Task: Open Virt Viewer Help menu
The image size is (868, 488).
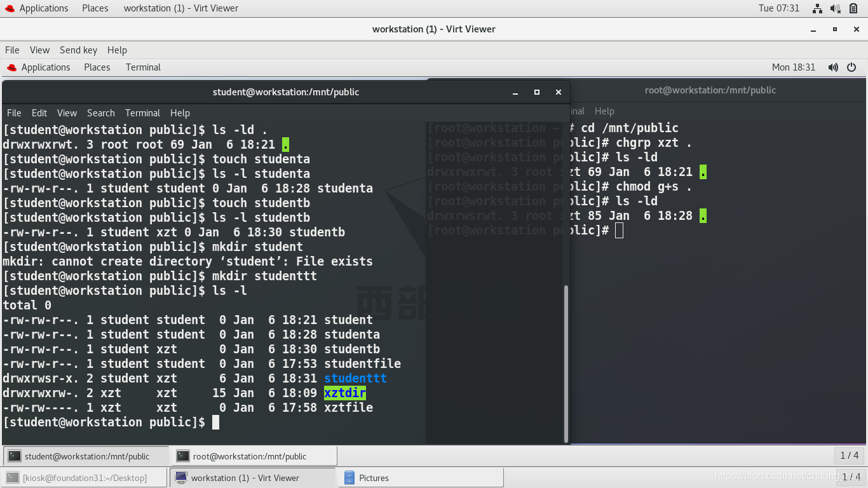Action: (117, 50)
